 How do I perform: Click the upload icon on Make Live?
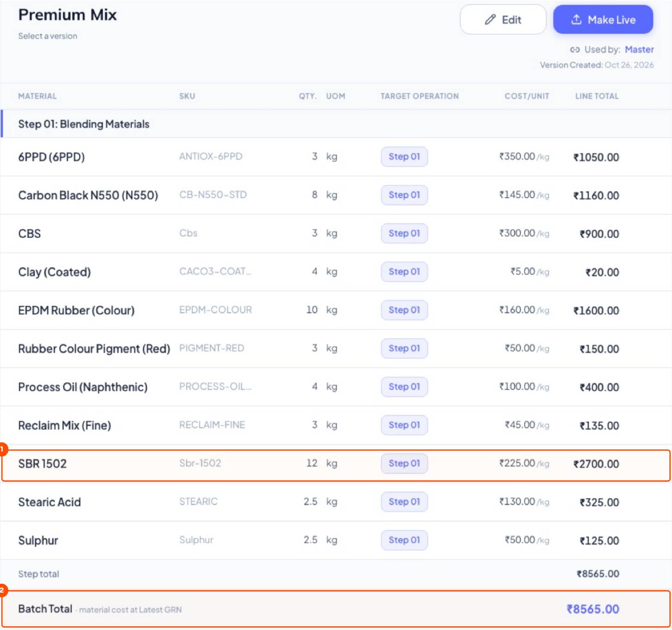pos(576,19)
